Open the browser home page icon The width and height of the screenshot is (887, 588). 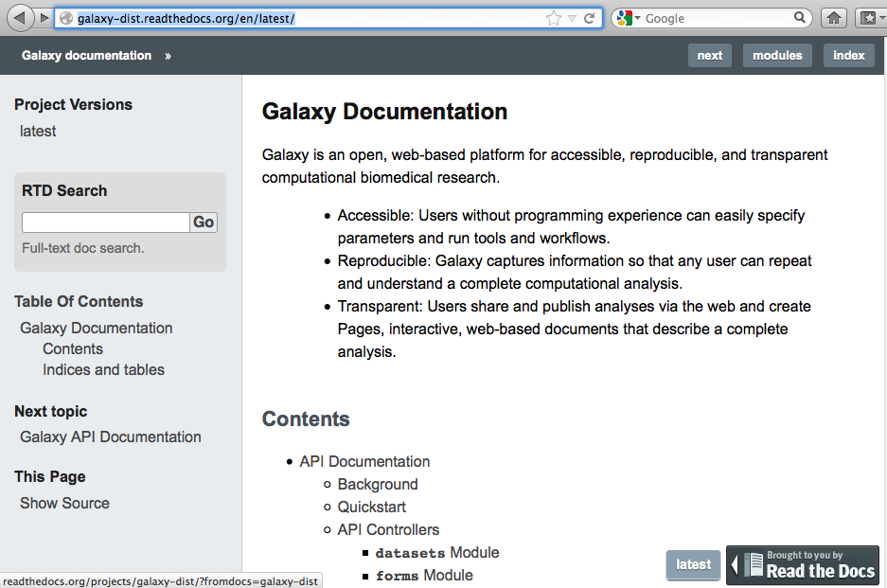[834, 18]
